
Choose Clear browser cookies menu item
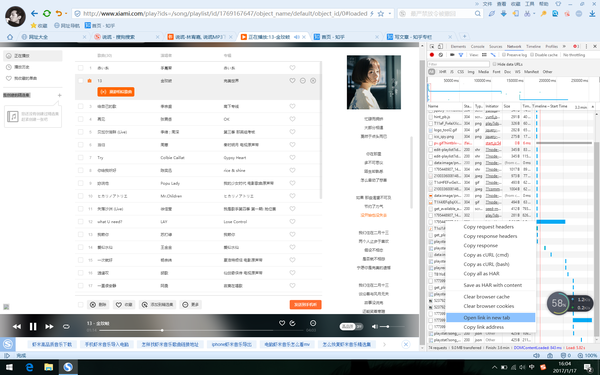click(x=491, y=306)
